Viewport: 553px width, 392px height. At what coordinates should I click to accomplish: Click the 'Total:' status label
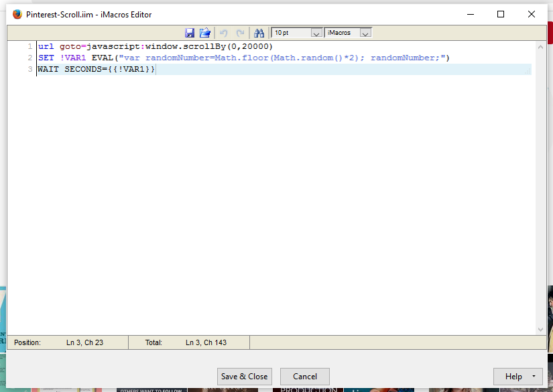pyautogui.click(x=153, y=342)
